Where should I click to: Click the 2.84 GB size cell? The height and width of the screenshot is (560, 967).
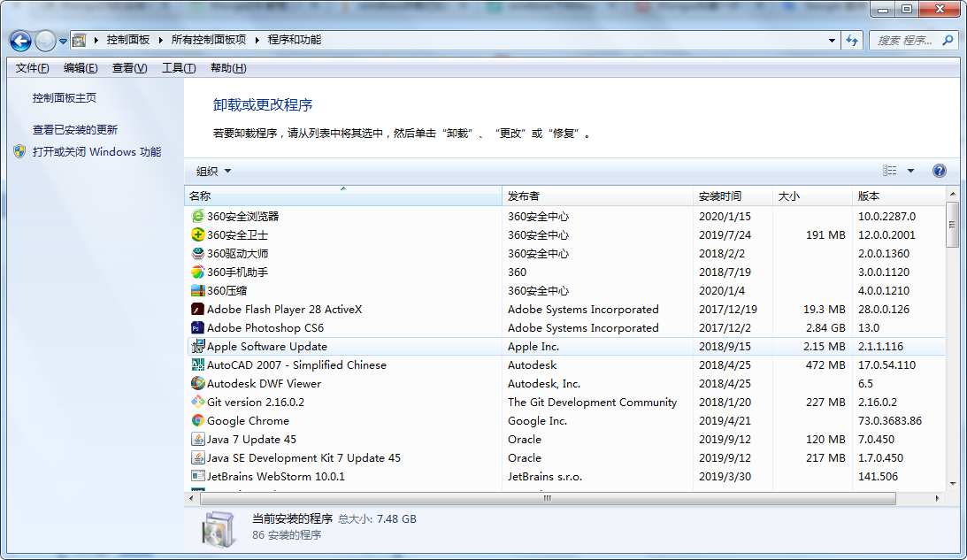(825, 327)
